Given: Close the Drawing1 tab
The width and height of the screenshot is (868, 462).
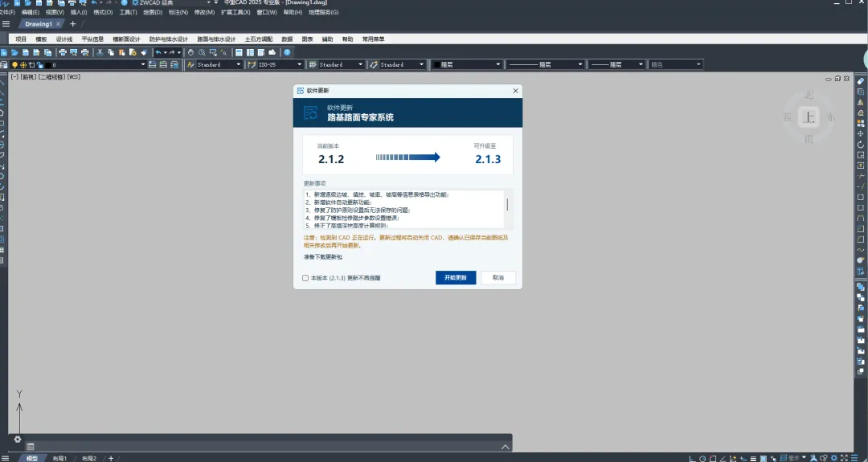Looking at the screenshot, I should point(58,24).
